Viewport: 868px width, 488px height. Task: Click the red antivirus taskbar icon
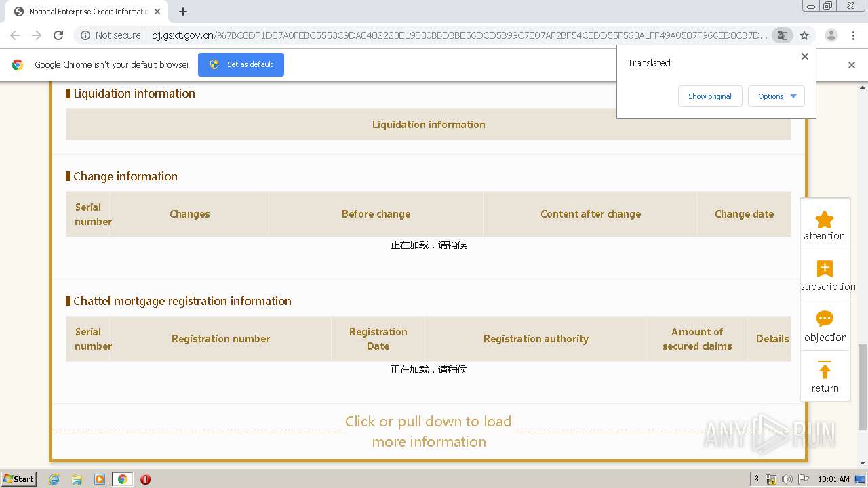[x=145, y=479]
